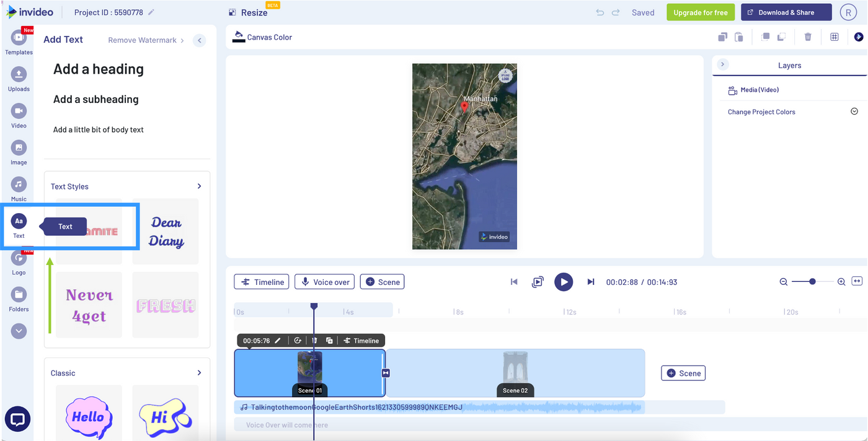Delete Scene 01 using the trash icon
868x441 pixels.
tap(314, 340)
